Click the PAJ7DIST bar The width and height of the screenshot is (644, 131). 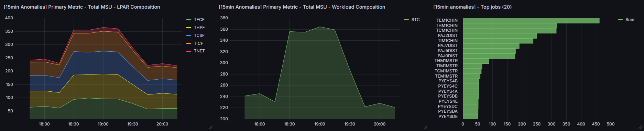[491, 46]
